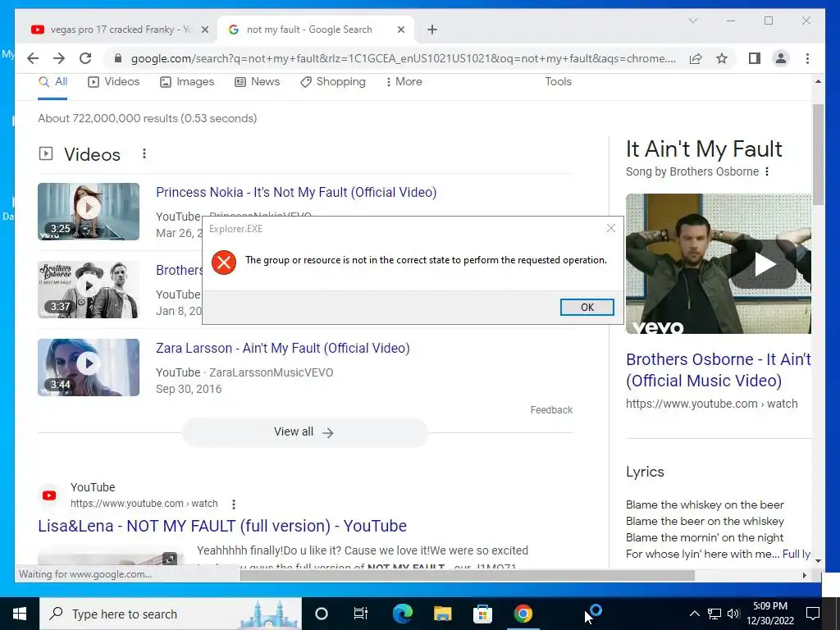840x630 pixels.
Task: Open the volume tray icon
Action: (x=733, y=614)
